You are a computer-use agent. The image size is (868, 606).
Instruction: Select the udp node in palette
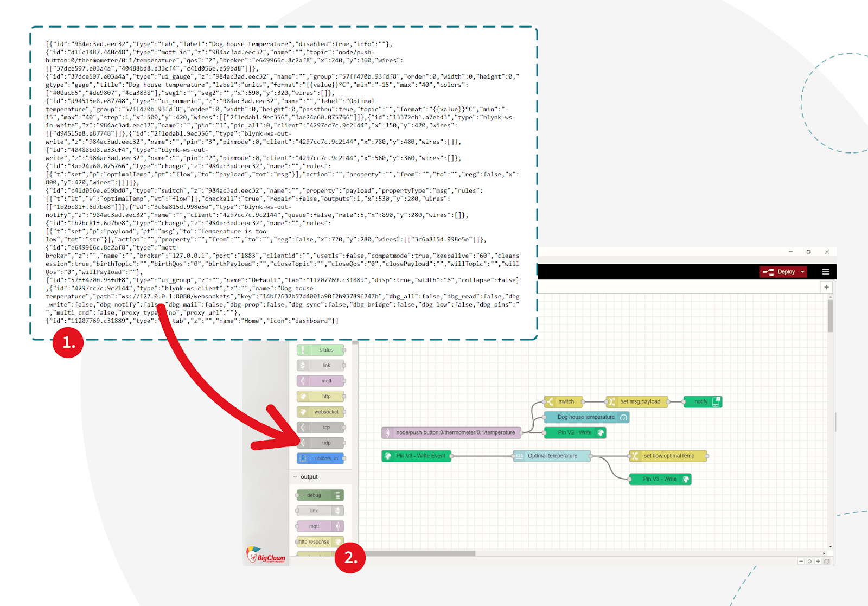[321, 443]
